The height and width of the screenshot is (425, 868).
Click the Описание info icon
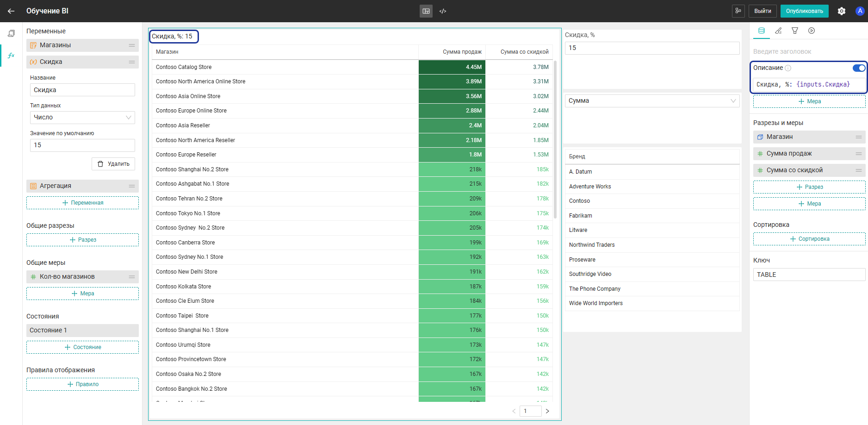(x=788, y=68)
